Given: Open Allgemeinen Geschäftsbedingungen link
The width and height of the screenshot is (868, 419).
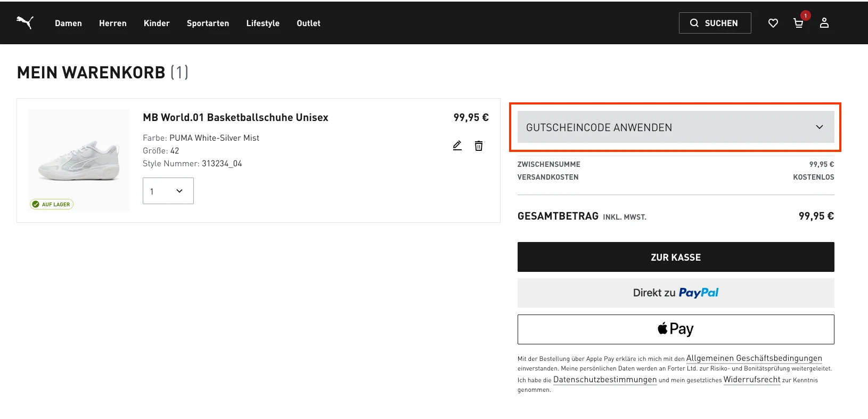Looking at the screenshot, I should click(754, 358).
